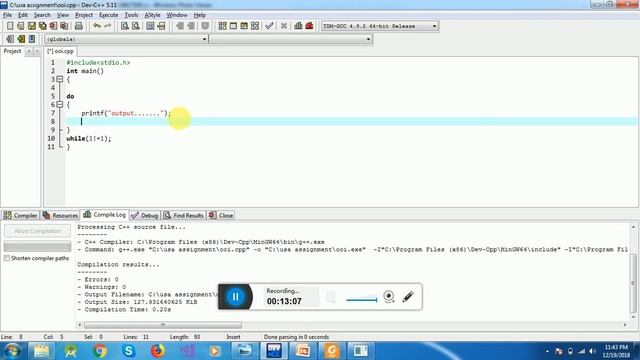Image resolution: width=640 pixels, height=360 pixels.
Task: Open the (globals) class dropdown
Action: coord(126,39)
